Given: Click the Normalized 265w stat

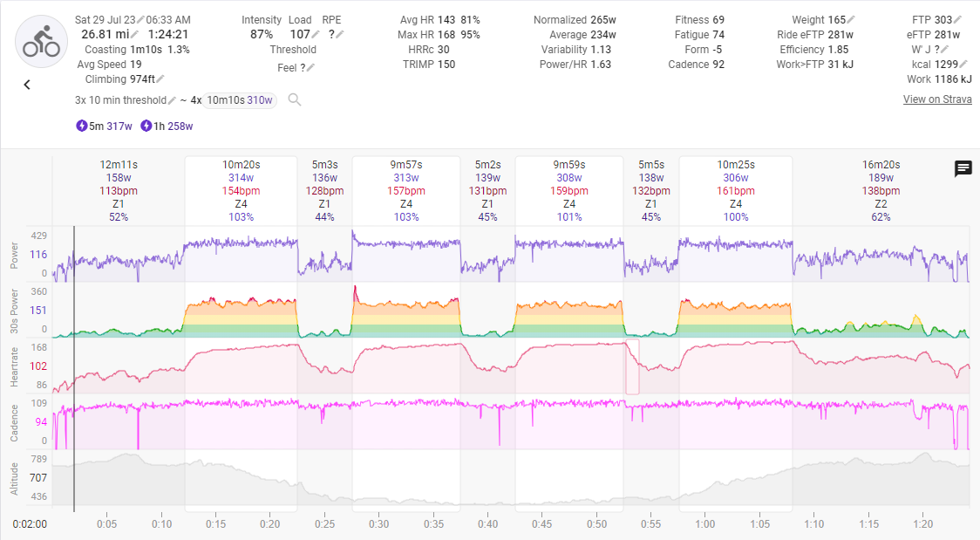Looking at the screenshot, I should pyautogui.click(x=575, y=20).
